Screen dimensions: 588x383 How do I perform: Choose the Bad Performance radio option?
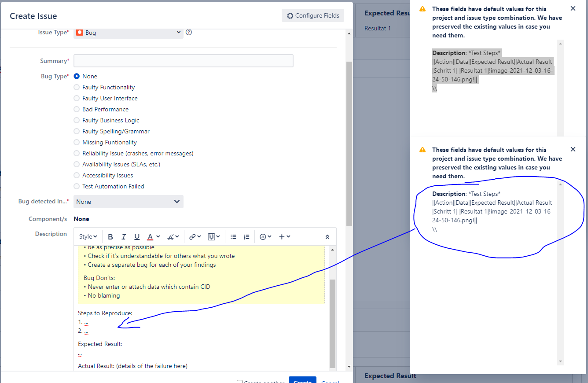pos(77,109)
